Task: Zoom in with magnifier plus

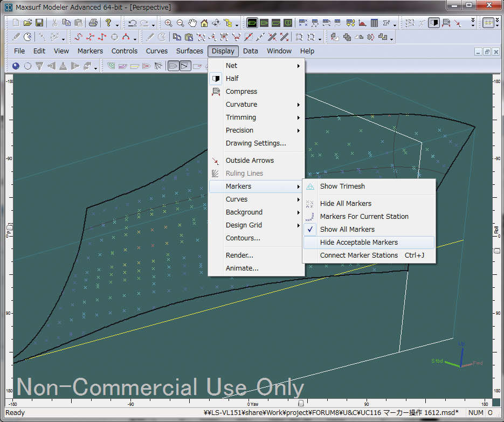Action: tap(168, 23)
